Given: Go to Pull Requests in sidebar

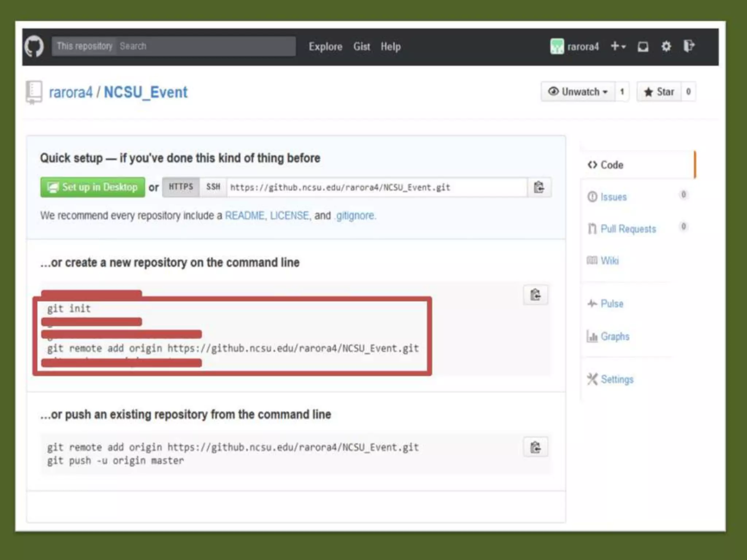Looking at the screenshot, I should 628,229.
